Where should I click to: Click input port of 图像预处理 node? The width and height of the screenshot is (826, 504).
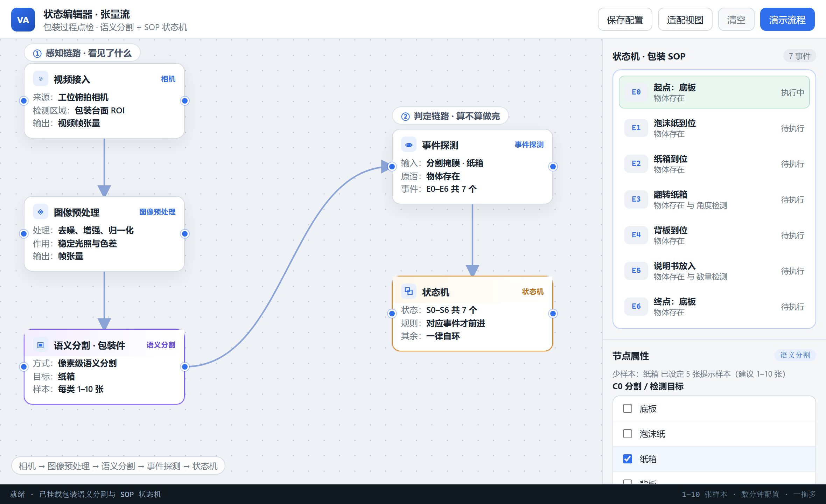pyautogui.click(x=24, y=234)
